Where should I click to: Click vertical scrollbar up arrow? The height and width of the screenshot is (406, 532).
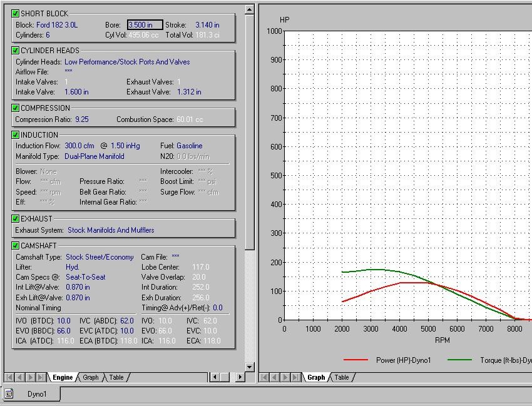click(x=249, y=9)
